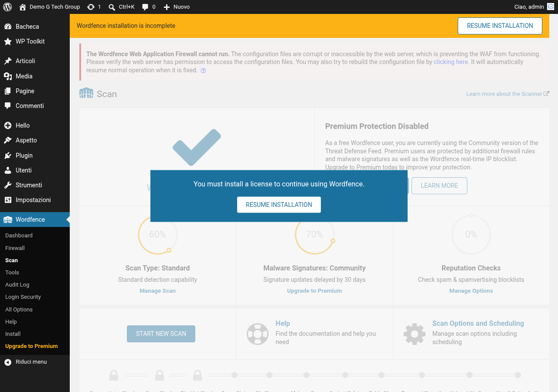The image size is (558, 392).
Task: Click the plus icon next to Nuovo
Action: 166,7
